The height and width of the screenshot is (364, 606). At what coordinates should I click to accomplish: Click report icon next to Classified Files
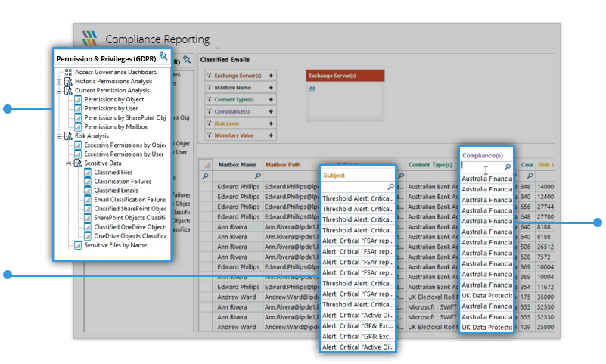[88, 173]
